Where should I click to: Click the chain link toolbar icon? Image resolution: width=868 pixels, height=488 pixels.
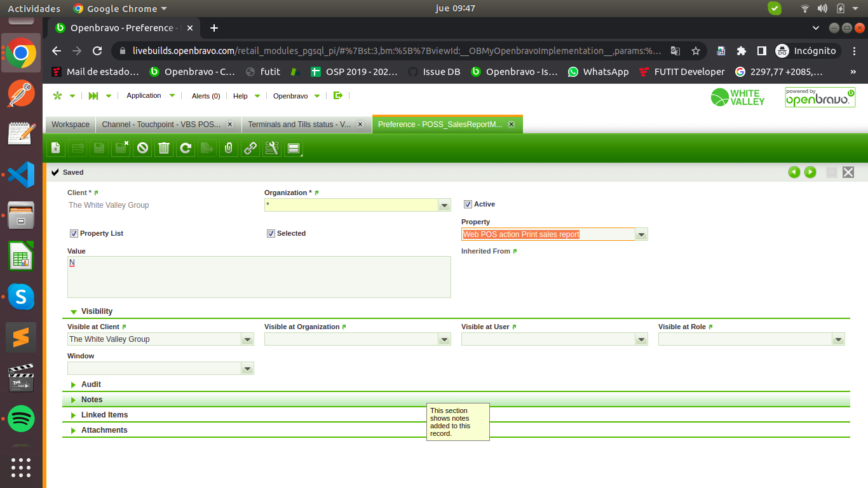[x=250, y=148]
